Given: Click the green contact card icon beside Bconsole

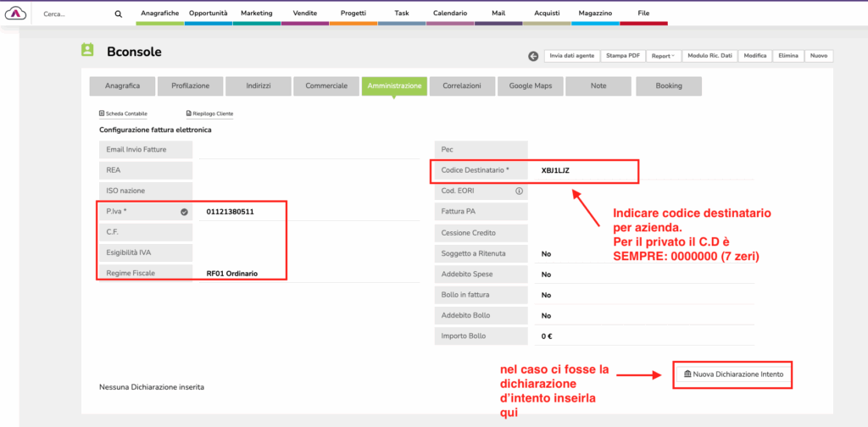Looking at the screenshot, I should (x=87, y=51).
